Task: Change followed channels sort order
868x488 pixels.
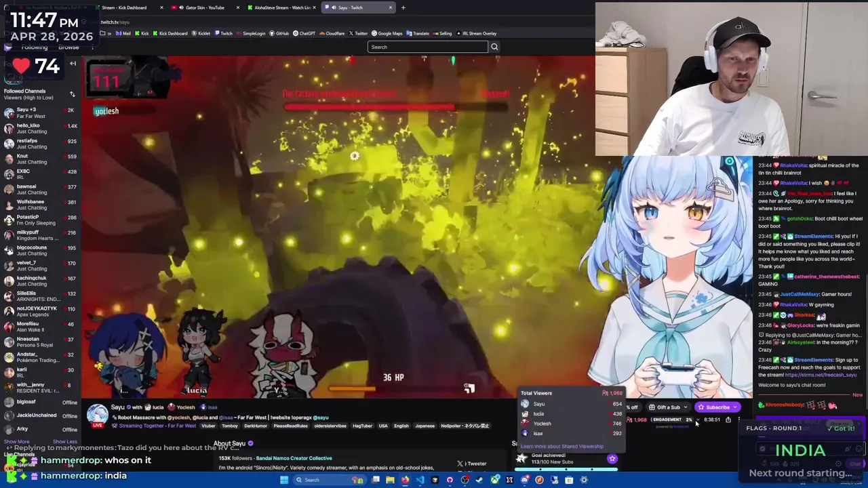Action: [73, 94]
